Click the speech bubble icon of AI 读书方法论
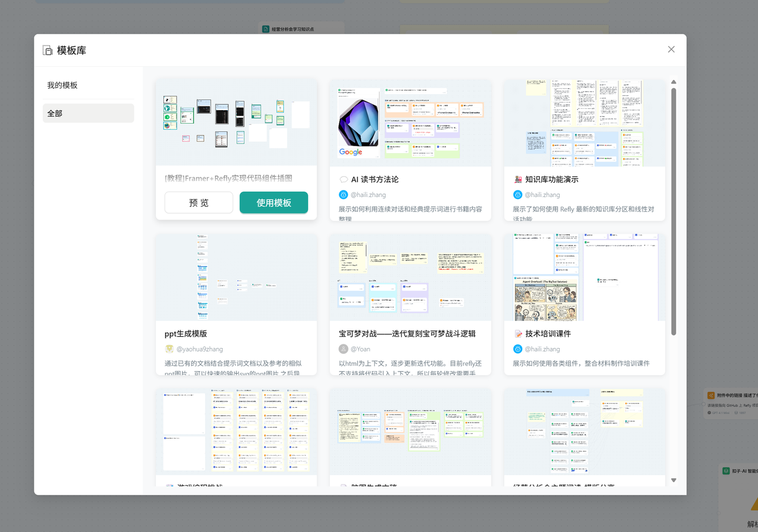 (343, 180)
